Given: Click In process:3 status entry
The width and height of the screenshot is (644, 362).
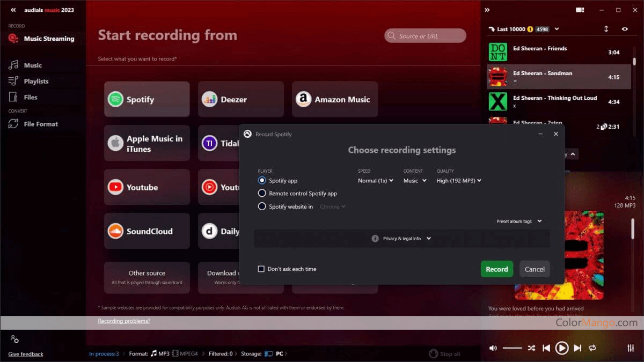Looking at the screenshot, I should click(104, 354).
